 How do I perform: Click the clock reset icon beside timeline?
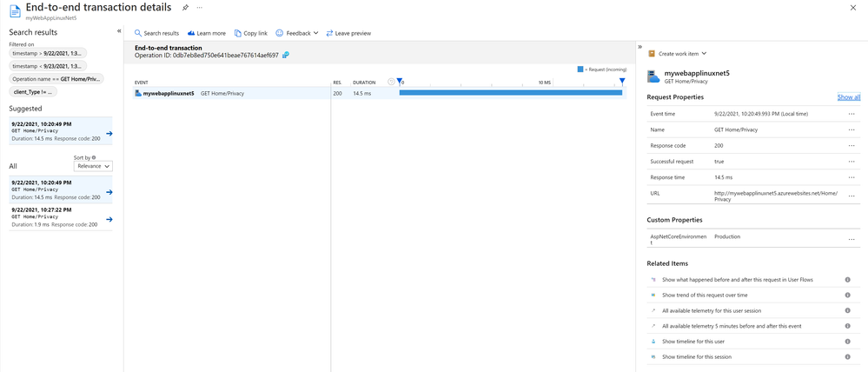391,82
